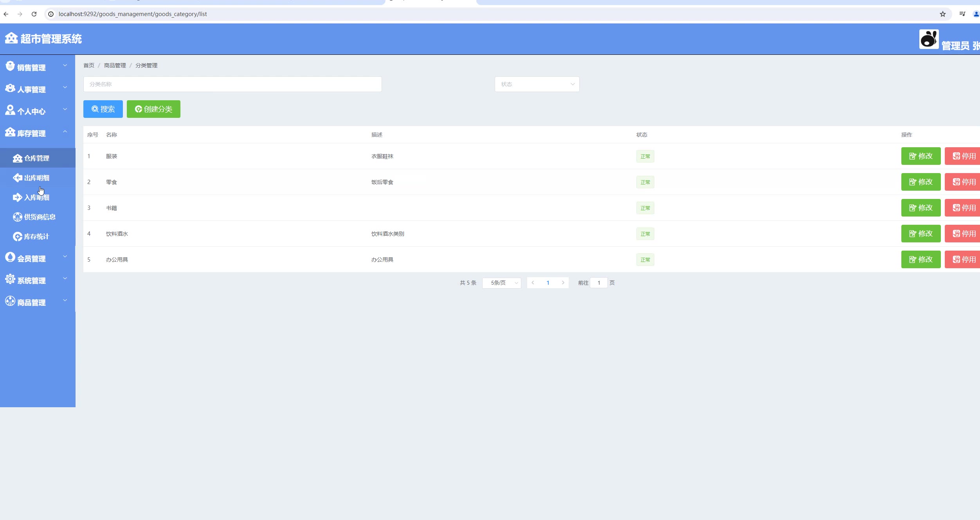Click 商品管理 breadcrumb link
Viewport: 980px width, 520px height.
pyautogui.click(x=115, y=65)
